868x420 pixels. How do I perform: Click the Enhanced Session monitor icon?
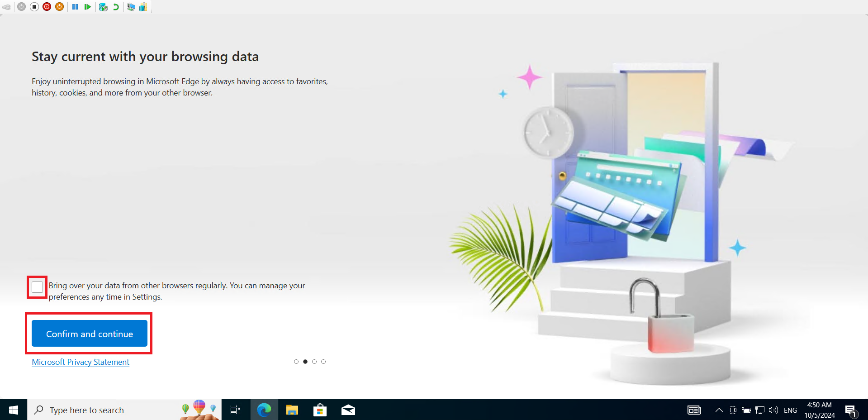coord(131,7)
